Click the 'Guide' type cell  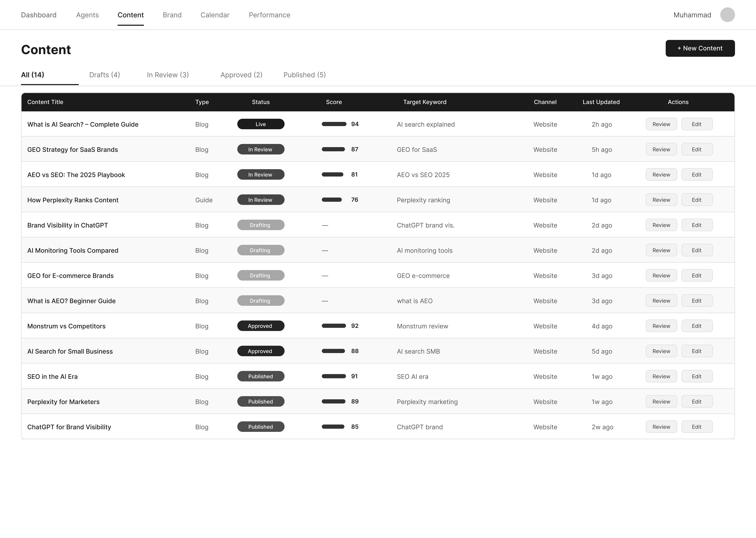click(204, 200)
